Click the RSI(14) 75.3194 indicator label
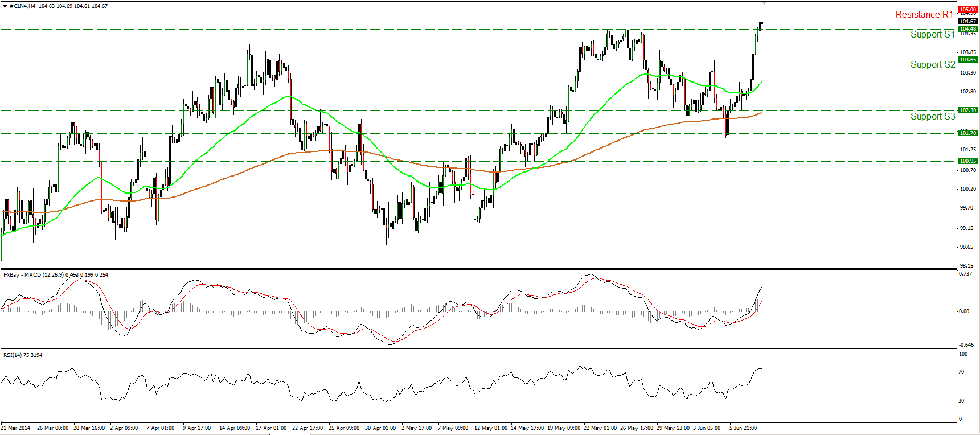The image size is (980, 435). [23, 355]
